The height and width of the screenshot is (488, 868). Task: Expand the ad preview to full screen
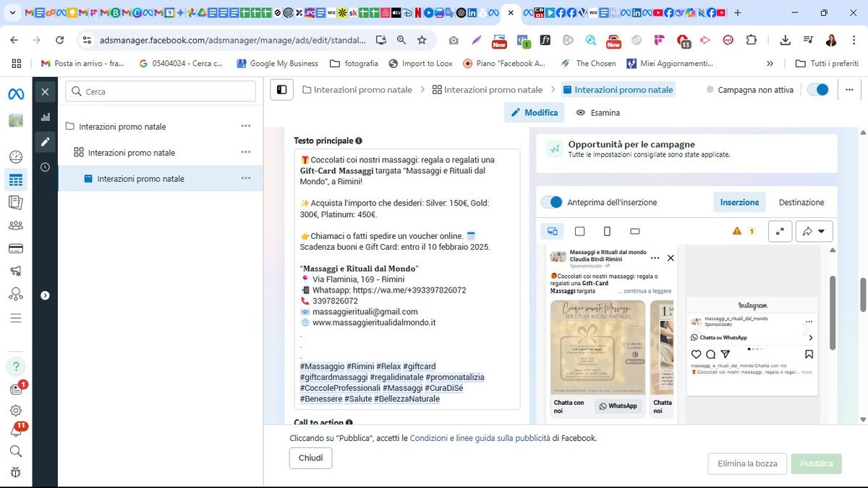click(780, 231)
